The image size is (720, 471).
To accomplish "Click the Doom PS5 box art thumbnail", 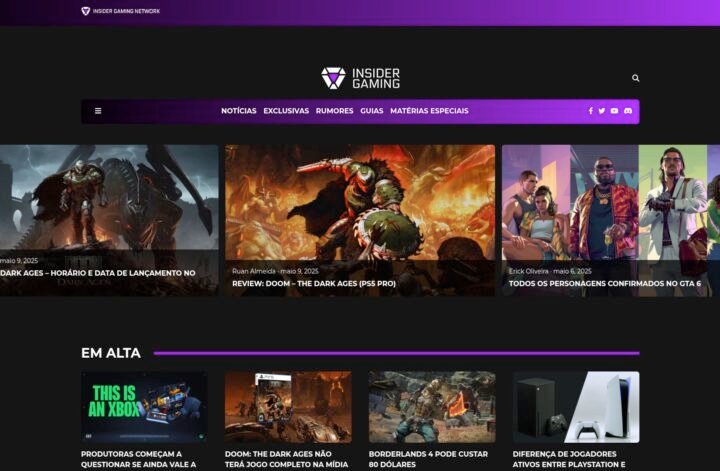I will (x=288, y=407).
